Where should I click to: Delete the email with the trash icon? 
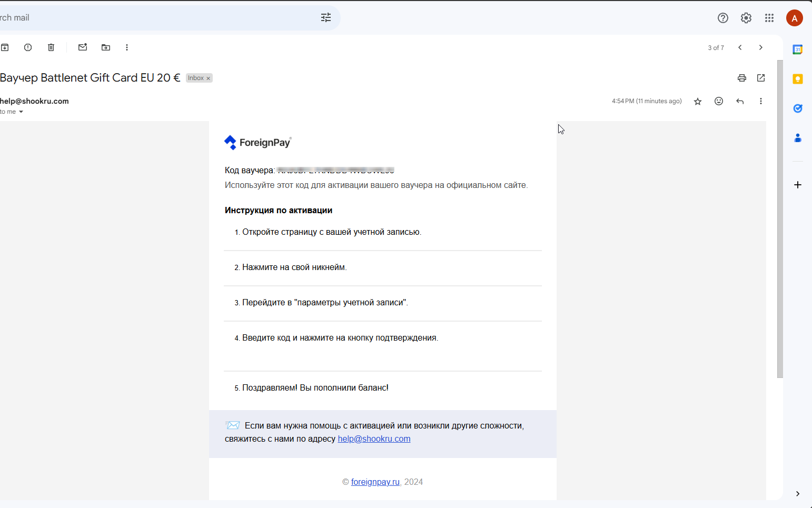(51, 47)
